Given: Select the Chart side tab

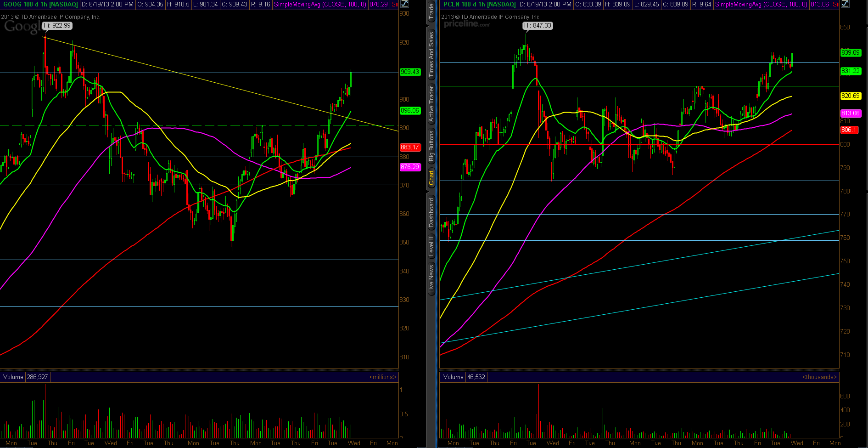Looking at the screenshot, I should 431,177.
